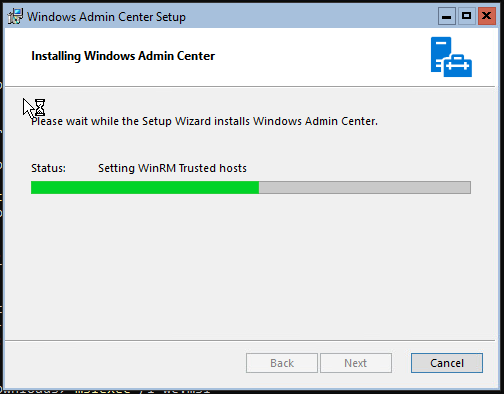Click the 'Installing Windows Admin Center' heading
The width and height of the screenshot is (504, 394).
click(x=123, y=56)
